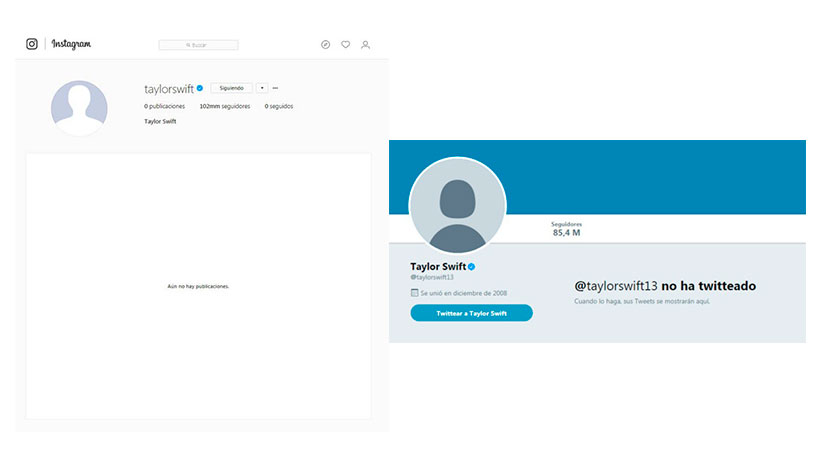The width and height of the screenshot is (830, 467).
Task: Click Instagram verified badge beside taylorswift
Action: (x=200, y=88)
